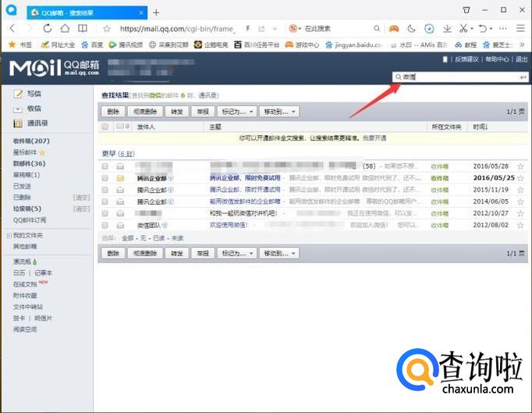Image resolution: width=532 pixels, height=413 pixels.
Task: Go to browser home page icon
Action: 65,29
